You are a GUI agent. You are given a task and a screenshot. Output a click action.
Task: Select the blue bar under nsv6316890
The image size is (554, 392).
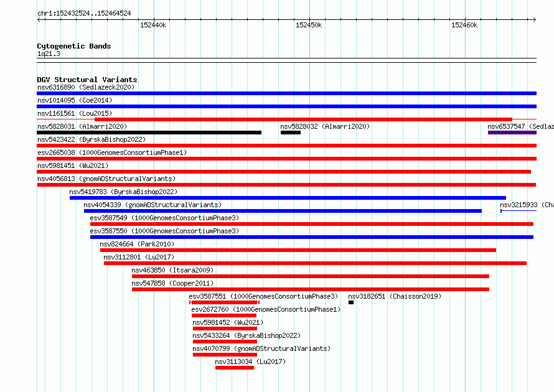coord(286,93)
